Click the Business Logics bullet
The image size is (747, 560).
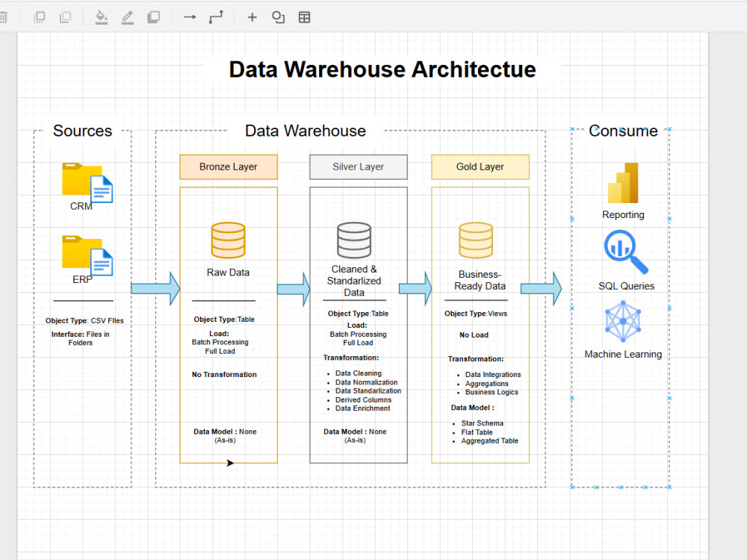click(492, 393)
